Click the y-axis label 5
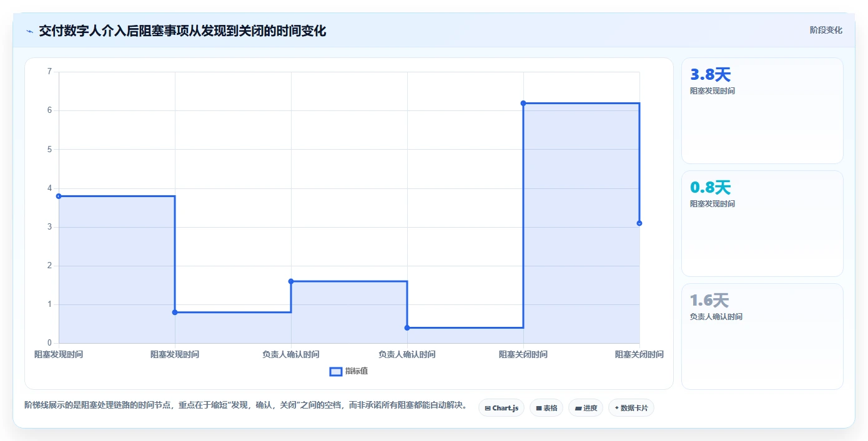This screenshot has width=868, height=441. (x=49, y=149)
